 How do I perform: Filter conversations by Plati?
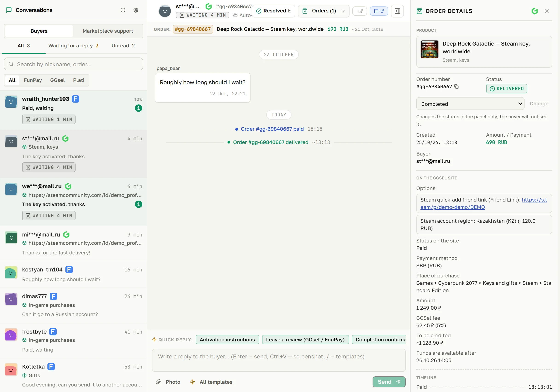click(x=79, y=80)
